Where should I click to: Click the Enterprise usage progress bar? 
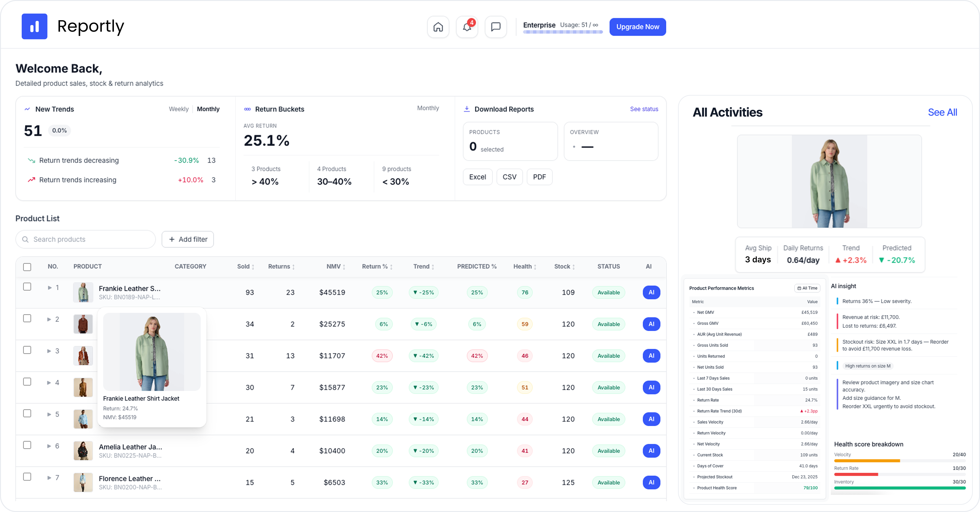(562, 32)
